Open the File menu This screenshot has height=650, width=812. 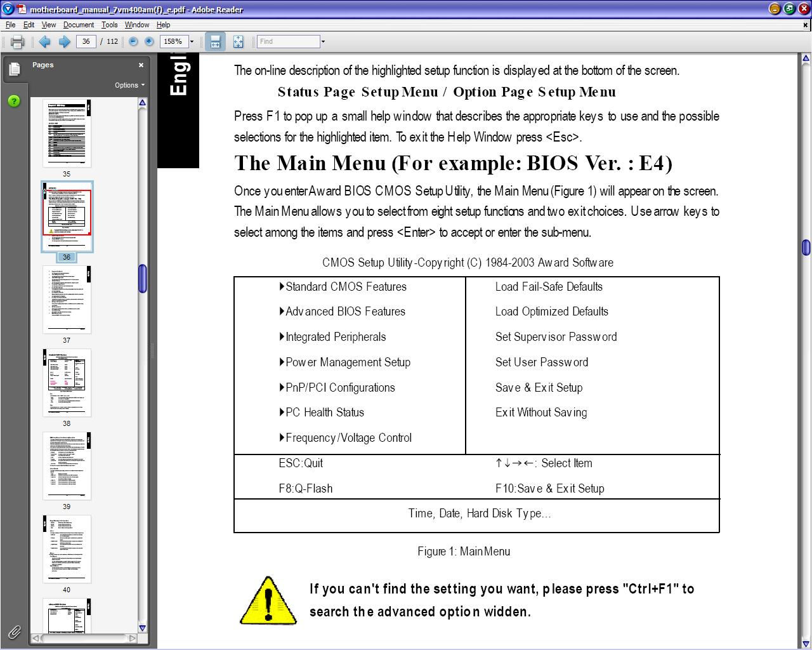(x=11, y=25)
